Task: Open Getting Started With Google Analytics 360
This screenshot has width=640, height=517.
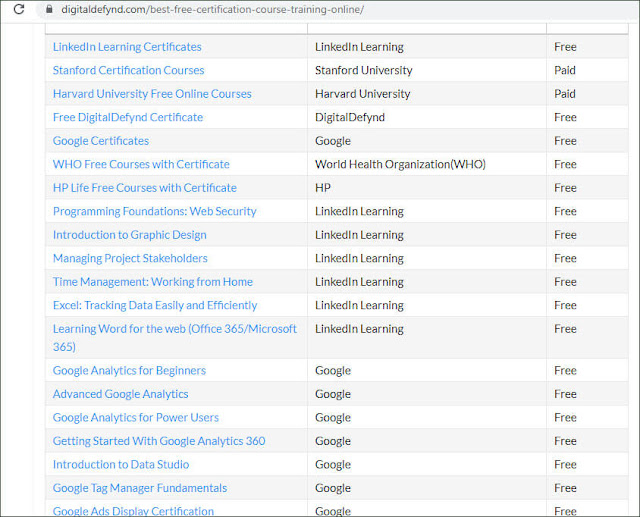Action: tap(159, 441)
